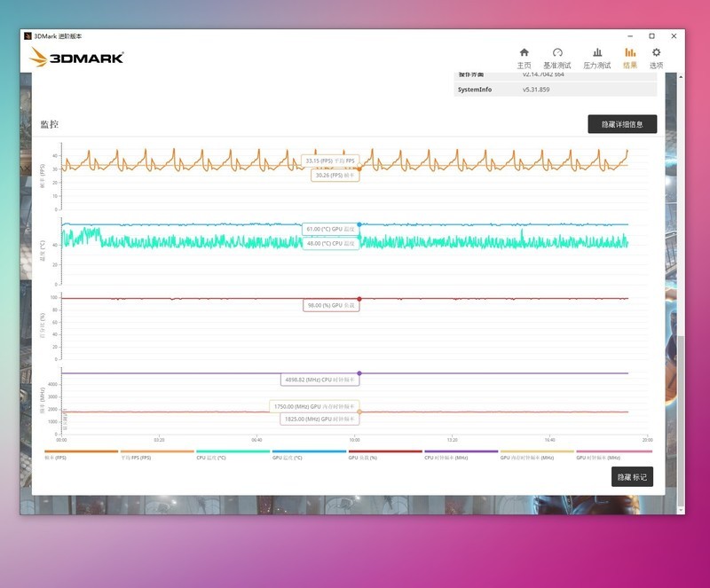
Task: Click the scrollbar down arrow
Action: 681,510
